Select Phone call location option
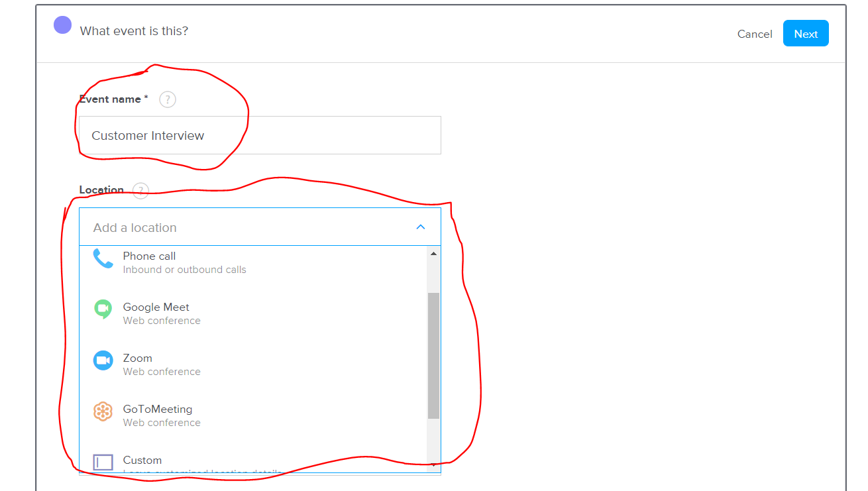The height and width of the screenshot is (491, 868). point(254,262)
